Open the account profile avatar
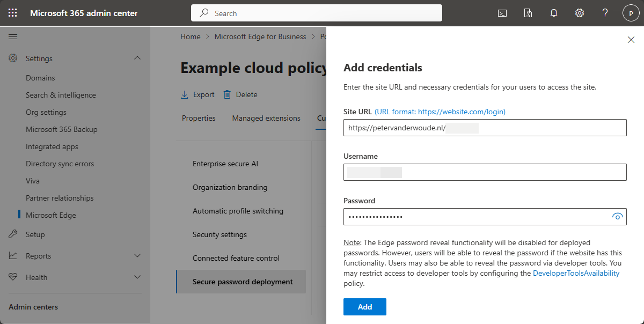Image resolution: width=644 pixels, height=324 pixels. point(631,13)
